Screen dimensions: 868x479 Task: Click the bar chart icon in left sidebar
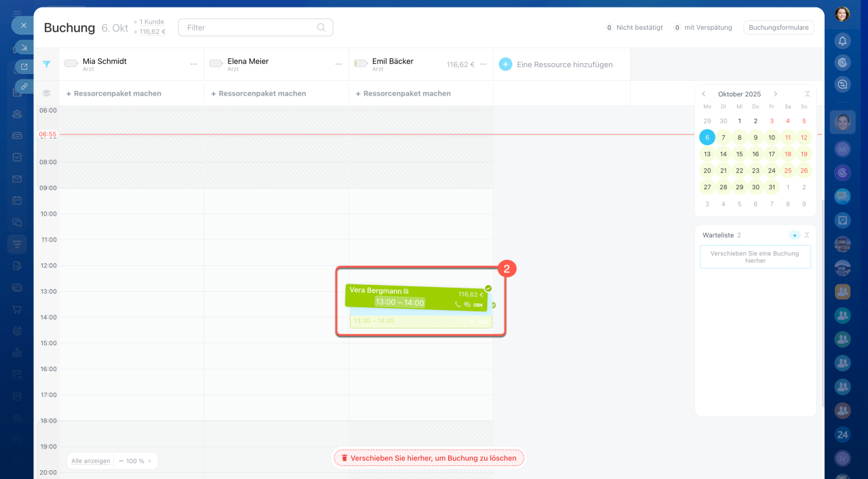click(x=17, y=353)
